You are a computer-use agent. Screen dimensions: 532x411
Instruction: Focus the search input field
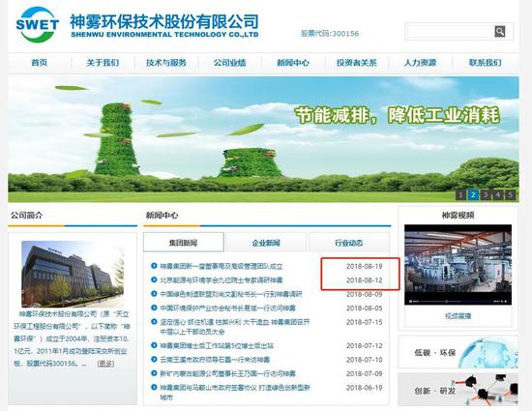450,32
